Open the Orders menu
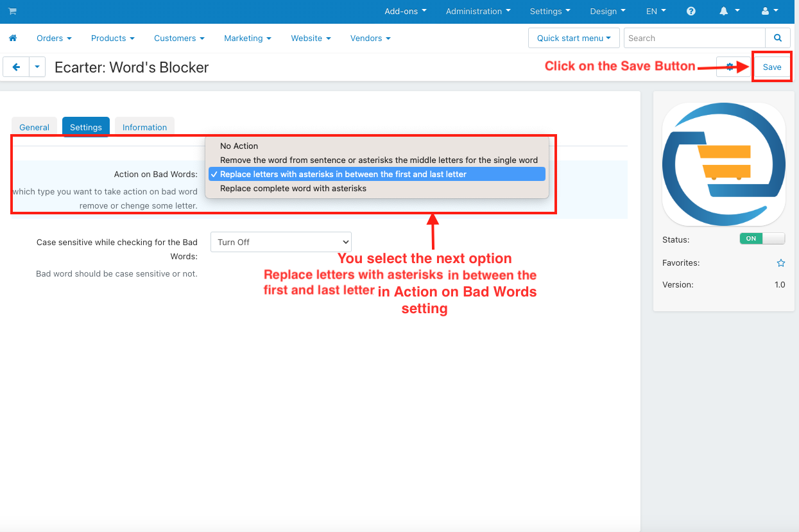Viewport: 799px width, 532px height. click(54, 38)
